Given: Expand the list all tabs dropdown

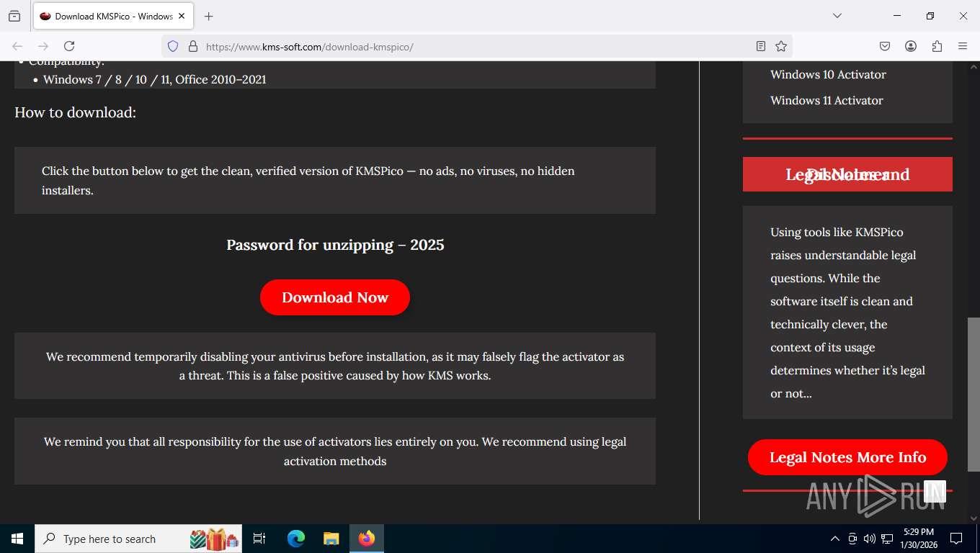Looking at the screenshot, I should pyautogui.click(x=837, y=16).
